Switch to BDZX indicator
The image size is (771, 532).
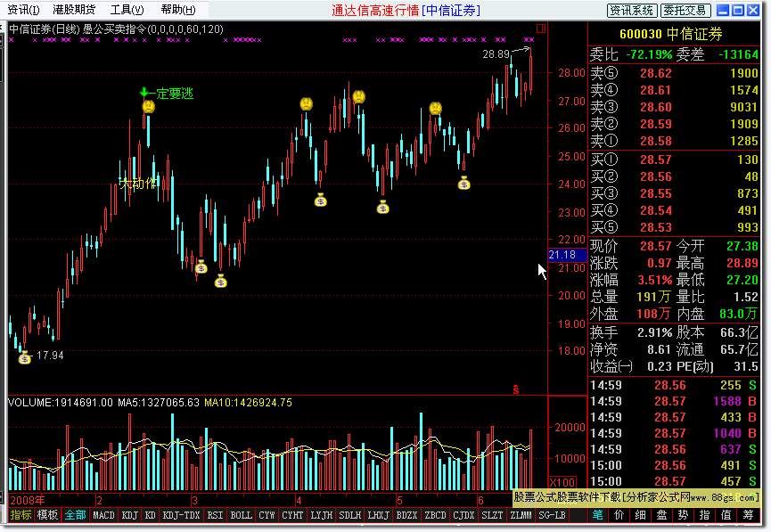(407, 515)
